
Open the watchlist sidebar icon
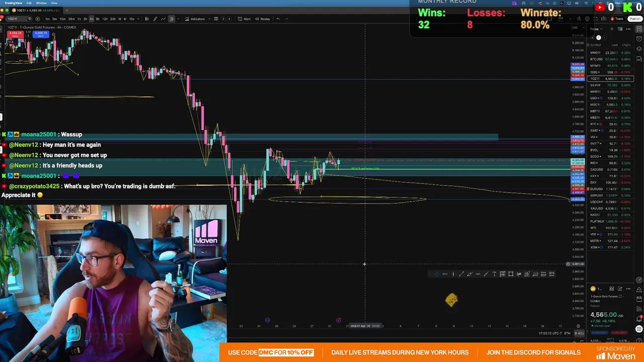coord(639,29)
